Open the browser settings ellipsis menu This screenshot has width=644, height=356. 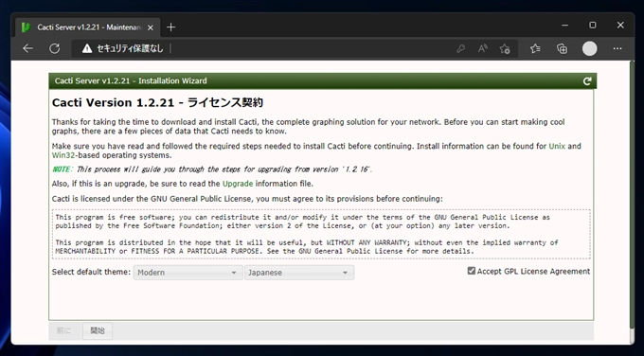(x=617, y=49)
